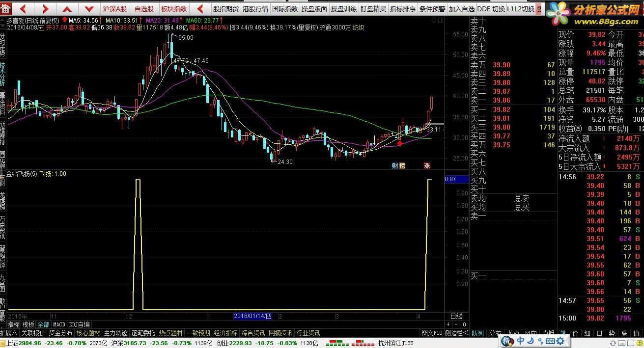
Task: Click the 涨 marker on the K-line chart
Action: pyautogui.click(x=427, y=166)
